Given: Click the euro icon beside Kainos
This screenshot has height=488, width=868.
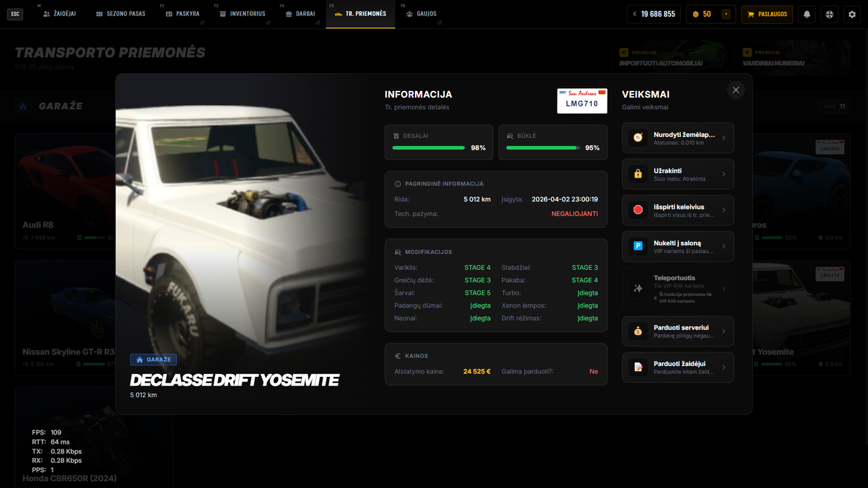Looking at the screenshot, I should pos(398,356).
